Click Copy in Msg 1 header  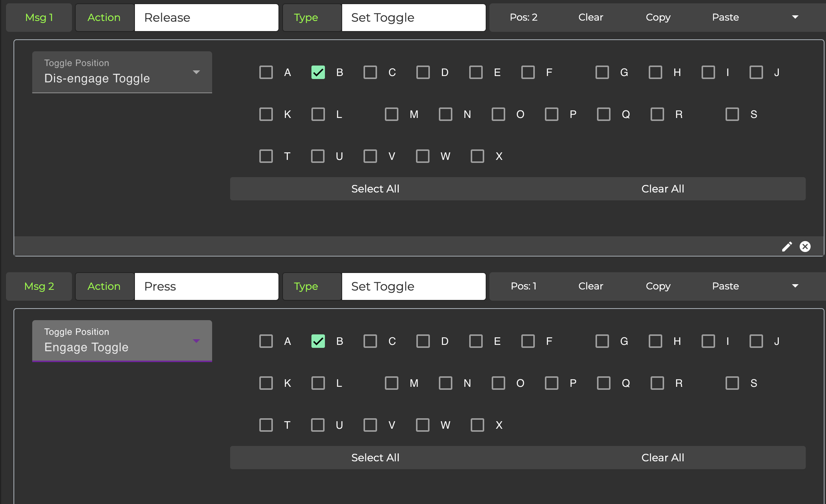point(658,17)
